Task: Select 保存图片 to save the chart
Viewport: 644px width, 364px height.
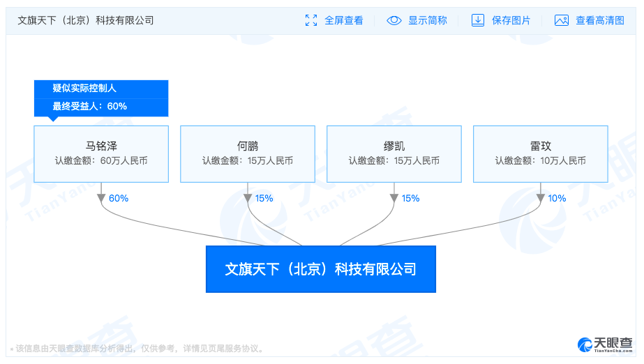Action: click(x=511, y=20)
